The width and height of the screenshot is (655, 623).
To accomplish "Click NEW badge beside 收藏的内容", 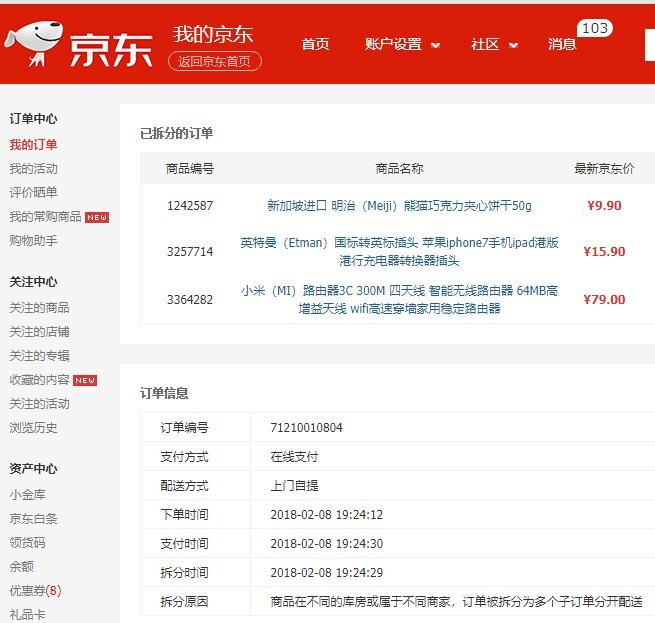I will tap(85, 380).
